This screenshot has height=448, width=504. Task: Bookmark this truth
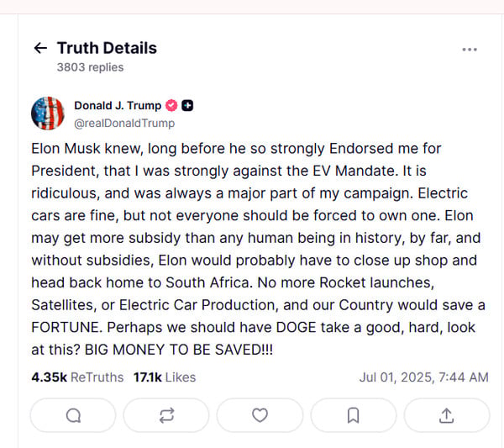(354, 415)
